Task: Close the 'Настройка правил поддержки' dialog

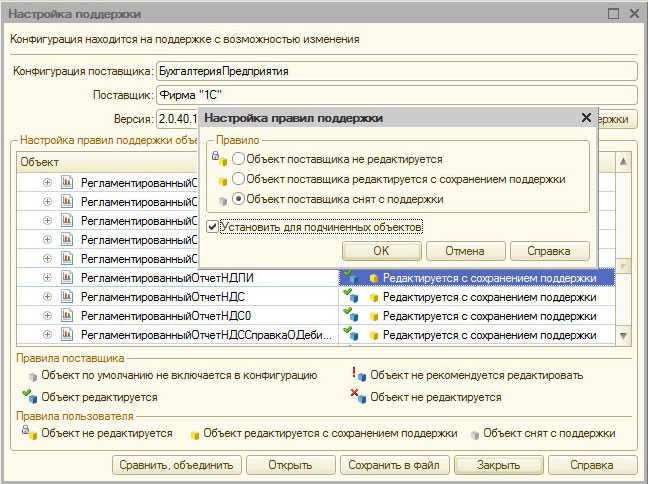Action: point(586,118)
